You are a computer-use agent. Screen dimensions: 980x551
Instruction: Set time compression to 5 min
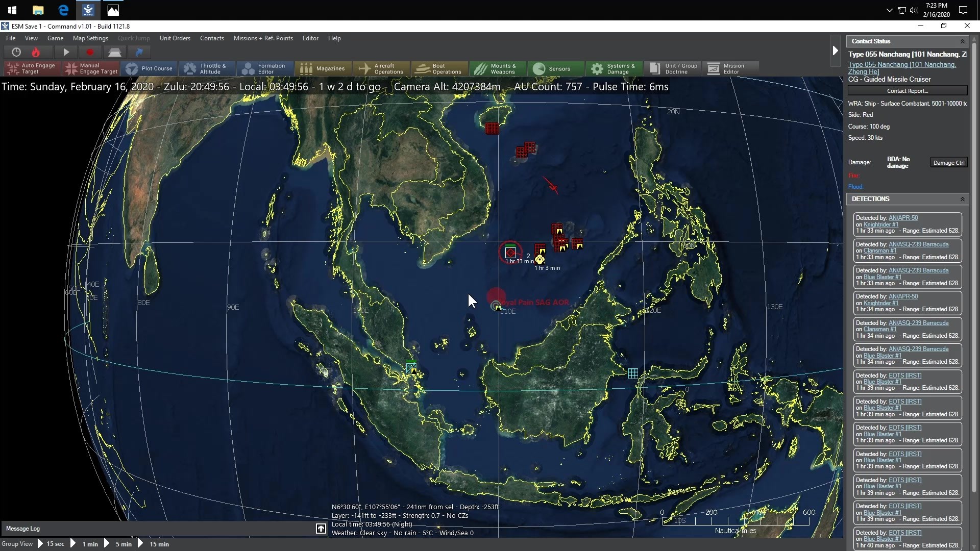[124, 544]
